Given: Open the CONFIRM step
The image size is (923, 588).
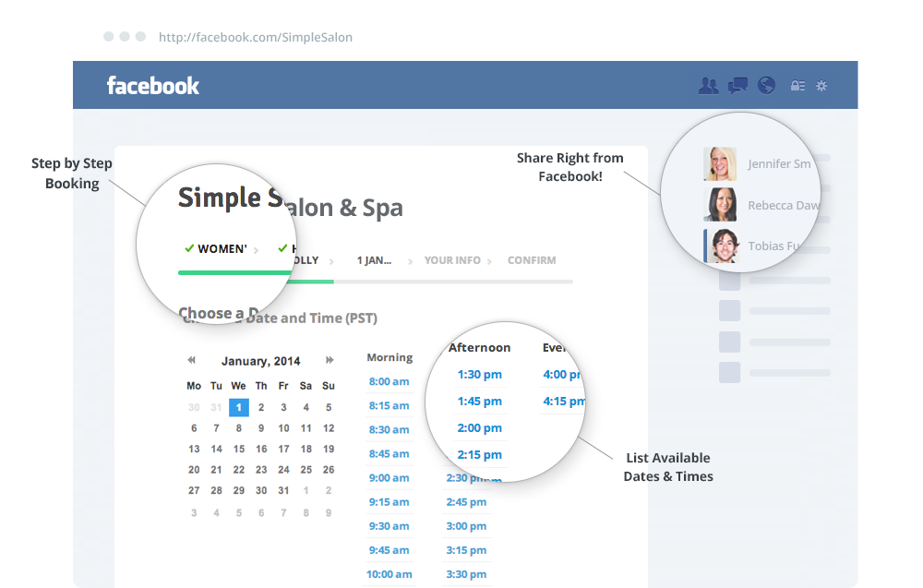Looking at the screenshot, I should coord(532,260).
